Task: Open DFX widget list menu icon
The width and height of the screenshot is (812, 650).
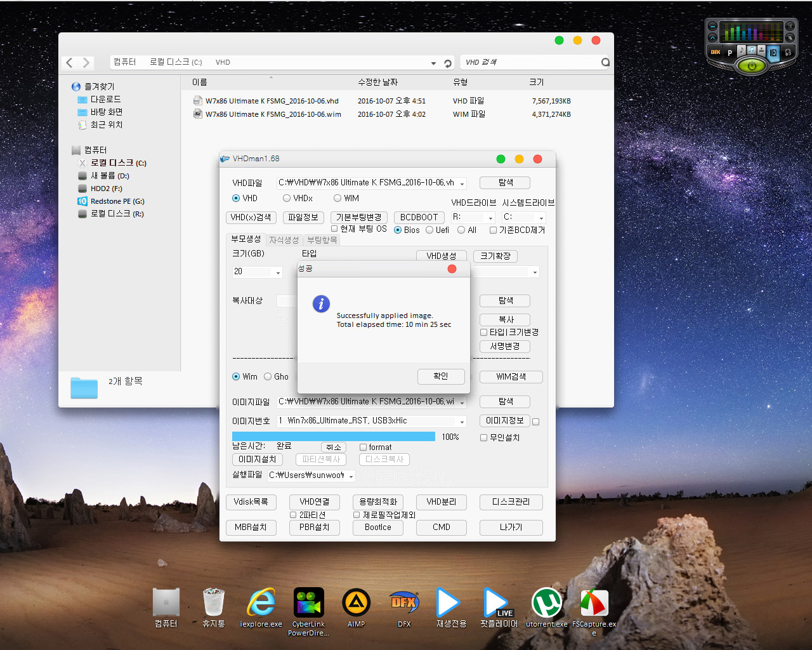Action: (790, 27)
